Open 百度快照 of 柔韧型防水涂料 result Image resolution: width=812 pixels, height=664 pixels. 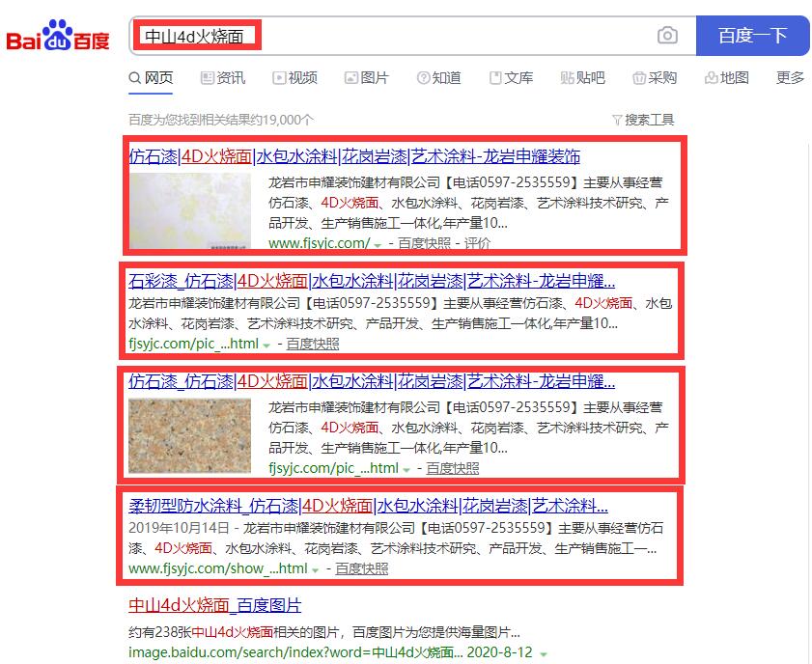[x=361, y=568]
